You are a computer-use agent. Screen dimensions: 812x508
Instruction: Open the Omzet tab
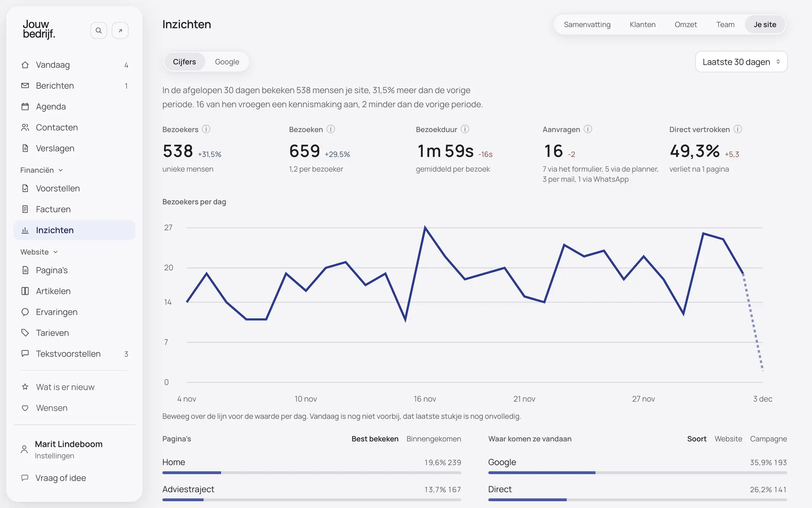686,24
